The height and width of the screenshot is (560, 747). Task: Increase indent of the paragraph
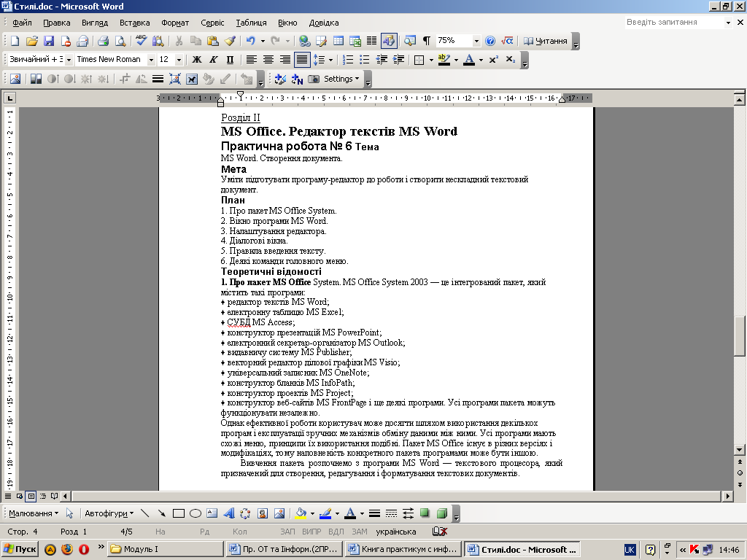click(399, 60)
